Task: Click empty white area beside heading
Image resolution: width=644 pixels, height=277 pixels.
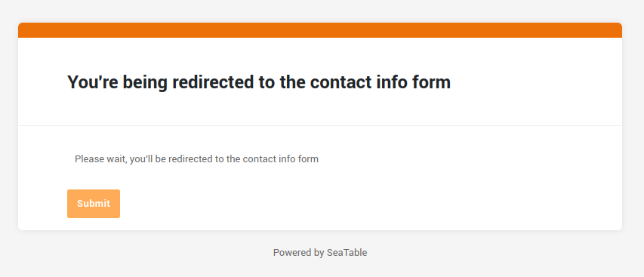Action: [x=534, y=82]
